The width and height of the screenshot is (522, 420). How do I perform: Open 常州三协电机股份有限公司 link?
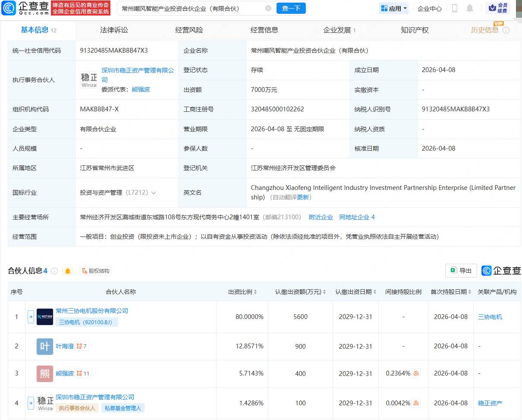click(92, 311)
